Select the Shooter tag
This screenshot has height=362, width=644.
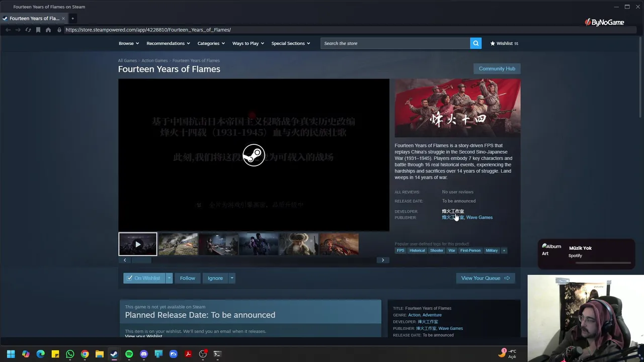pyautogui.click(x=437, y=250)
